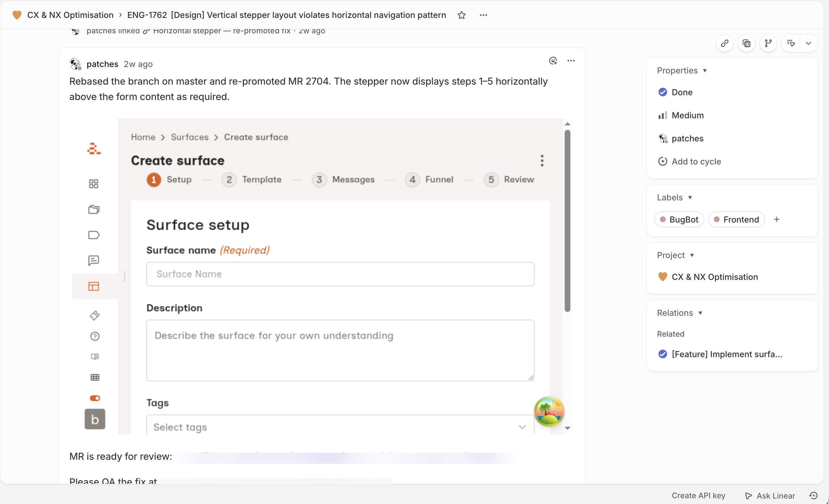Click the book docs icon in screenshot sidebar
Image resolution: width=829 pixels, height=504 pixels.
click(x=95, y=357)
